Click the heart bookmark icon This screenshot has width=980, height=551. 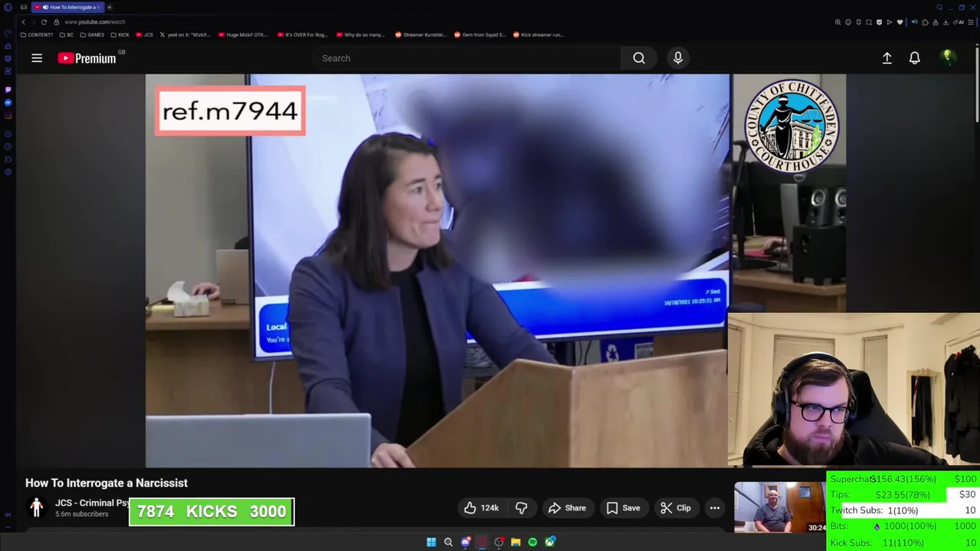[900, 22]
